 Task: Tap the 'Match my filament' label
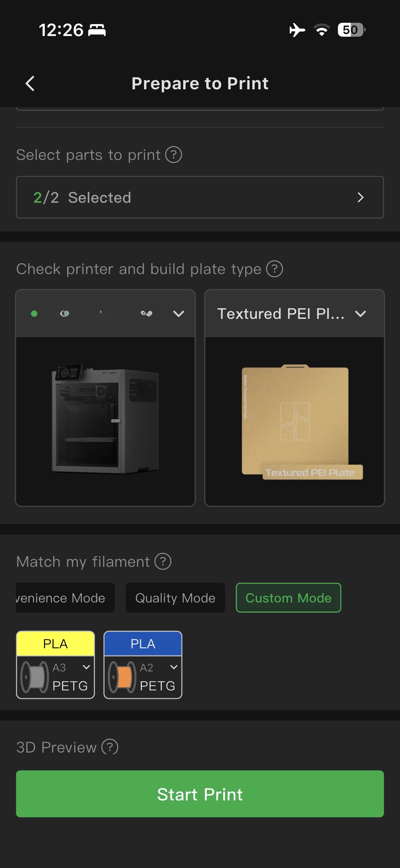[83, 562]
